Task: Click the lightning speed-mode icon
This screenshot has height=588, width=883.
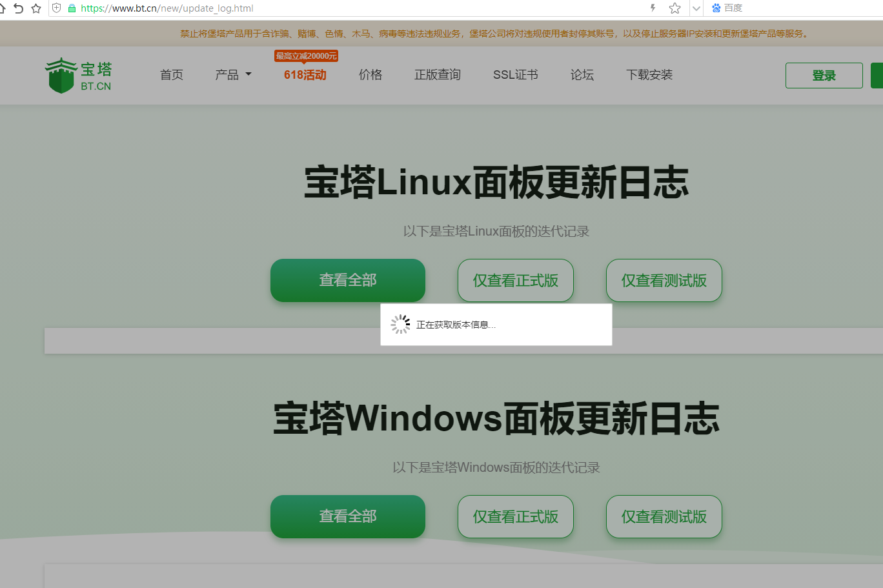Action: 653,8
